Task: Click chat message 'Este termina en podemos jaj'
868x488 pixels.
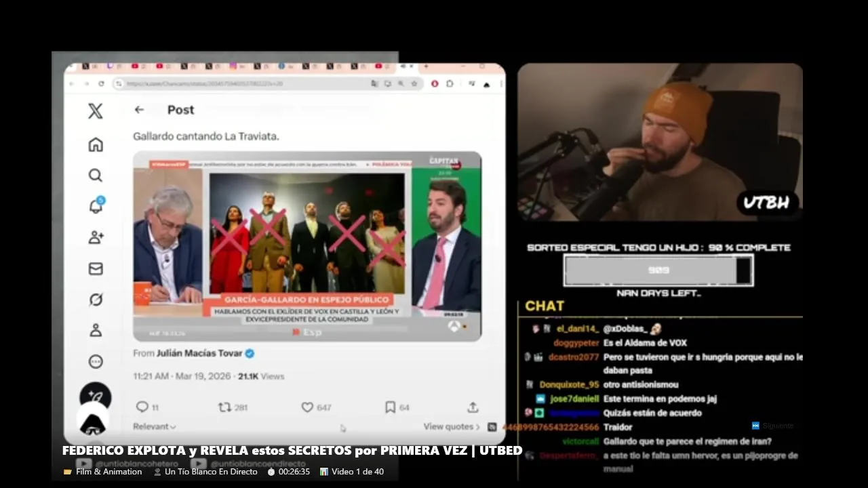Action: pos(660,399)
